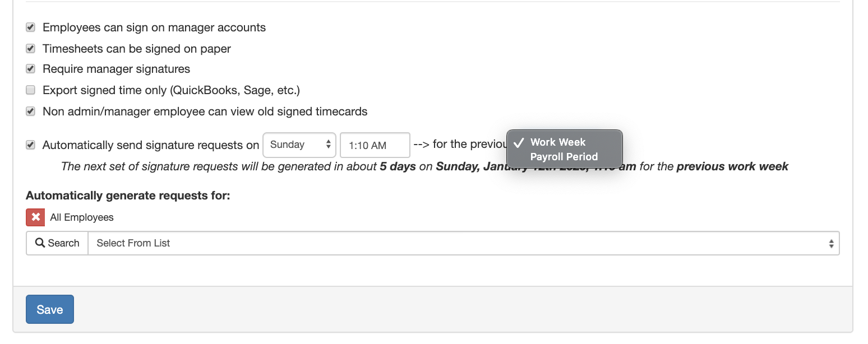Click the up-down arrows on Sunday selector

point(329,145)
